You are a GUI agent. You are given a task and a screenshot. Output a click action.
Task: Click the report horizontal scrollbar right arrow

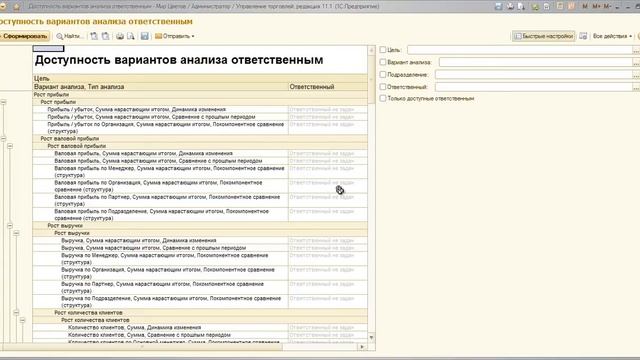tap(362, 347)
